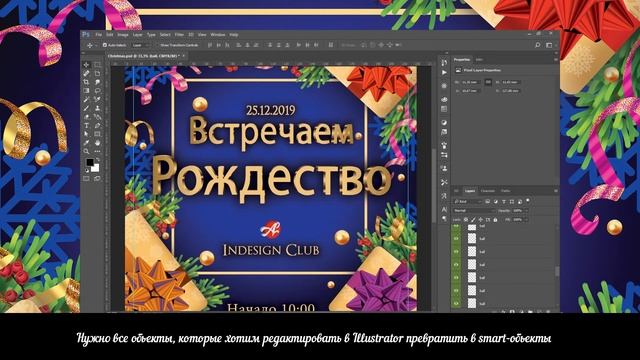Filter layers by adjustment layers icon

[x=496, y=202]
